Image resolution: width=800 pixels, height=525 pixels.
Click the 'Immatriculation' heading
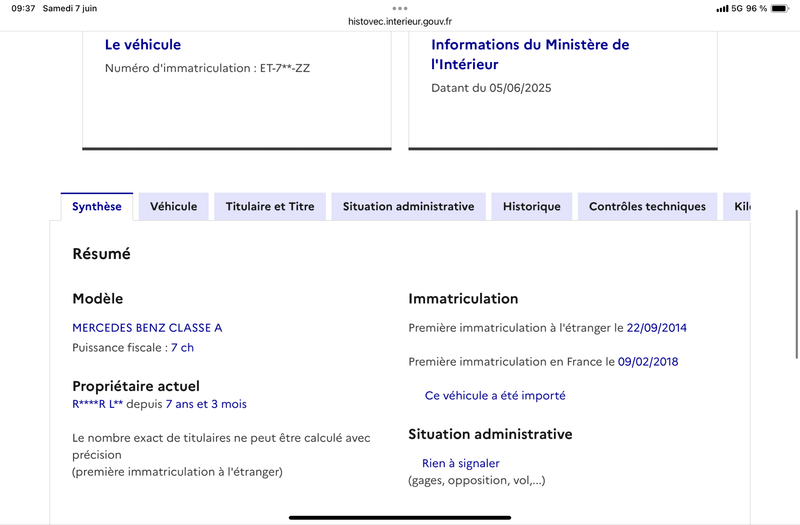[x=463, y=298]
